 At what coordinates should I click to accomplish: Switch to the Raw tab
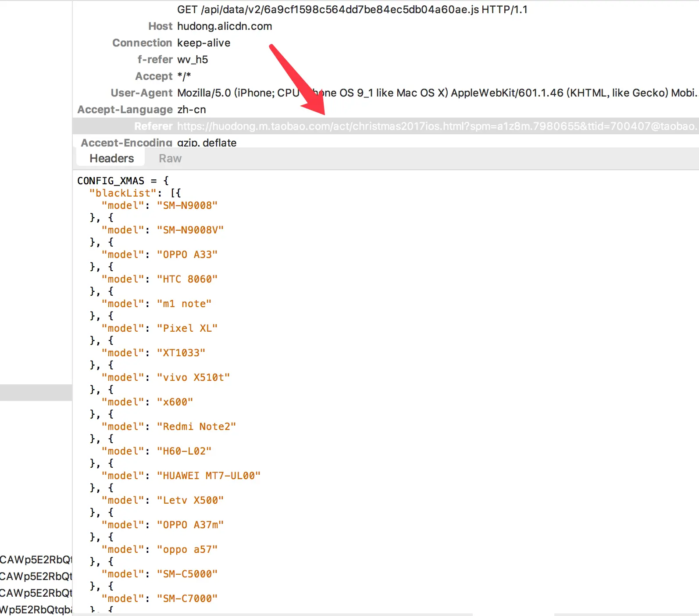(170, 158)
